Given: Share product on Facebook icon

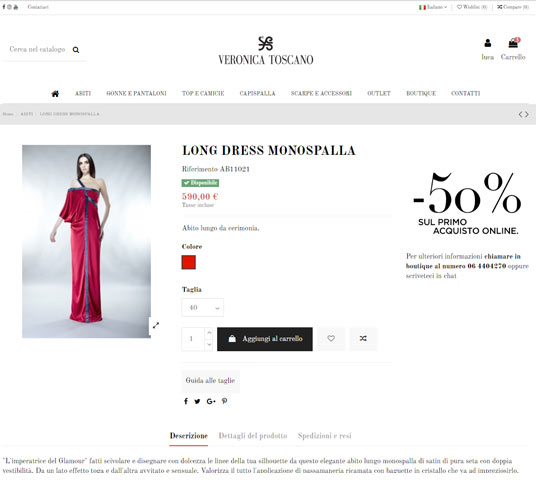Looking at the screenshot, I should point(186,401).
